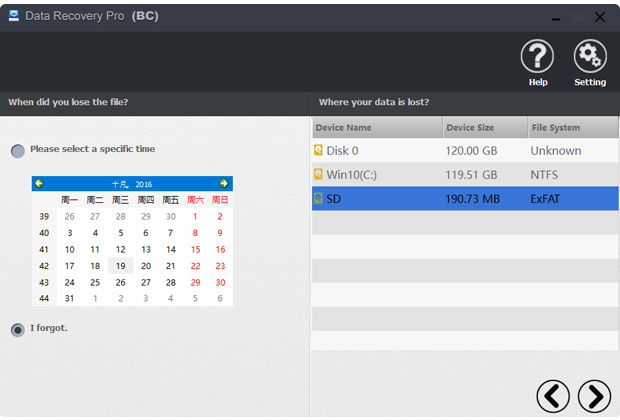Click week number 39 in the calendar
Viewport: 620px width, 420px height.
coord(44,216)
